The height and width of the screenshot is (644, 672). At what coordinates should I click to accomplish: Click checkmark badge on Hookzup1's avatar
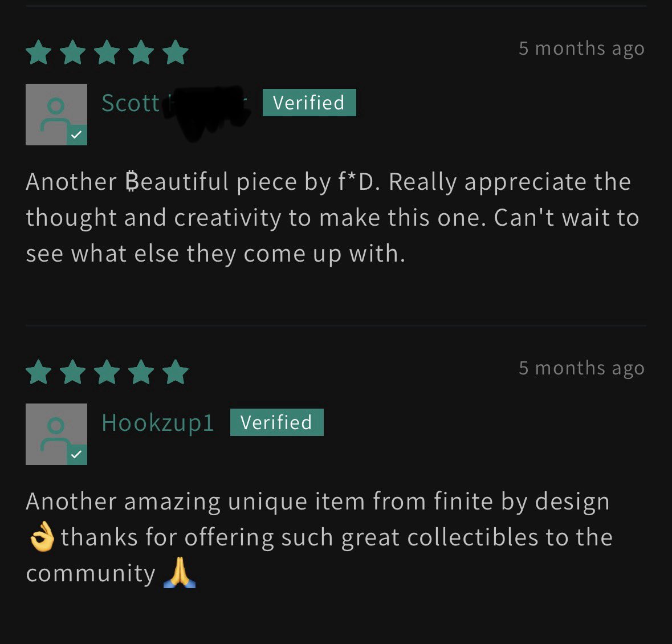point(77,455)
